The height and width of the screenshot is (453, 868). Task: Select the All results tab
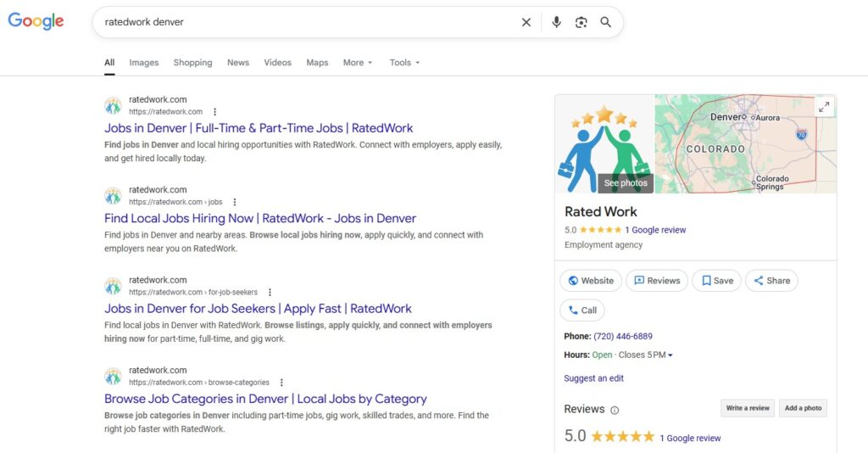tap(109, 63)
